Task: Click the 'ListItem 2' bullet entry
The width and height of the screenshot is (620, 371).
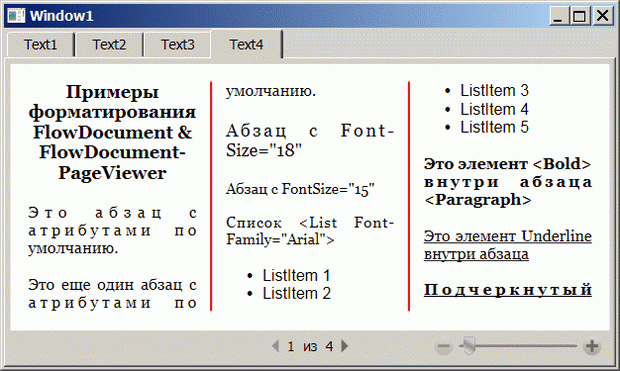Action: pyautogui.click(x=296, y=293)
